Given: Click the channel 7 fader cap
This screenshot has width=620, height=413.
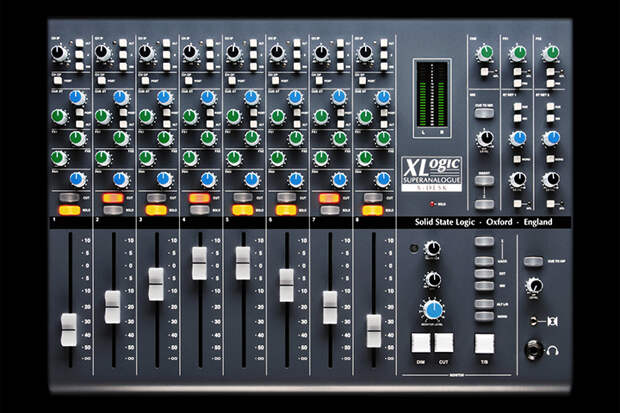Looking at the screenshot, I should tap(330, 307).
